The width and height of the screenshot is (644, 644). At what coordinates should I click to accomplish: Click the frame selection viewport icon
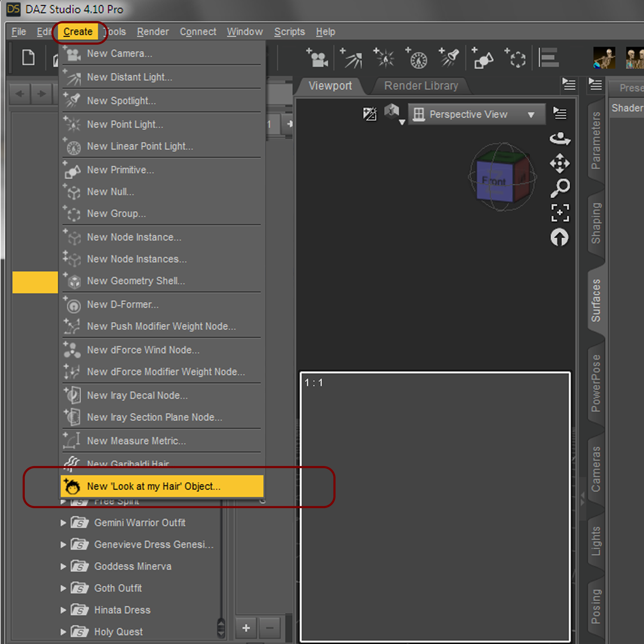tap(560, 213)
